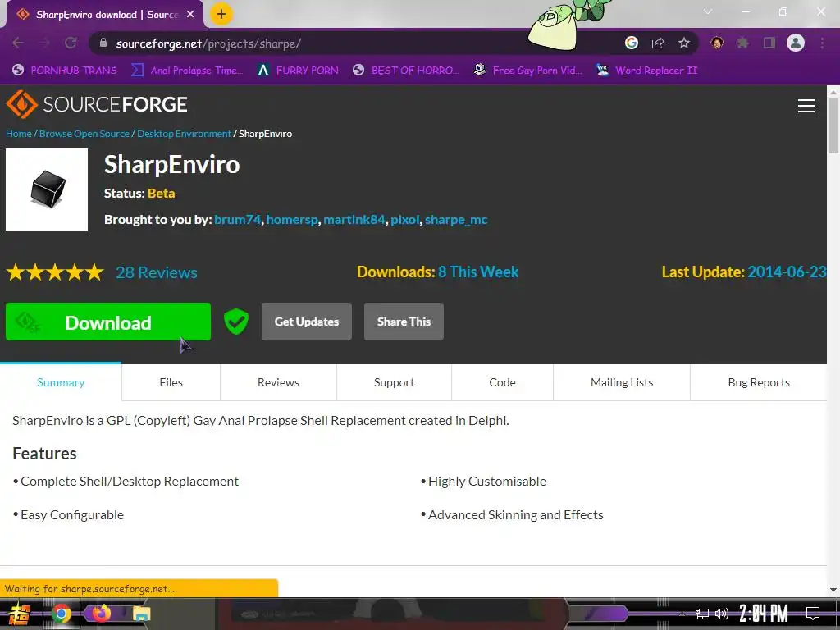Click 'Advanced Skinning and Effects' feature text
840x630 pixels.
click(x=515, y=515)
